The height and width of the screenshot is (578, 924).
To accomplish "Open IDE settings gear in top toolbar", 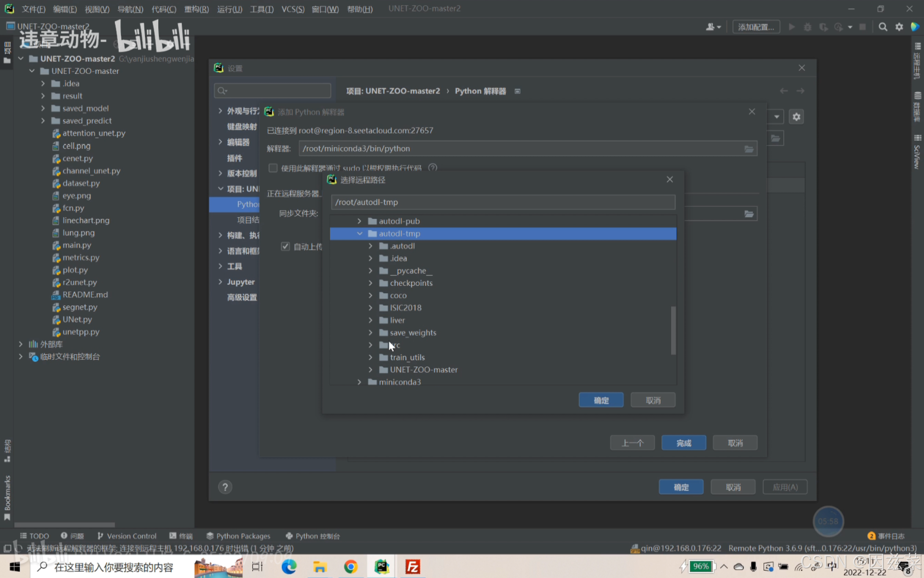I will coord(899,27).
